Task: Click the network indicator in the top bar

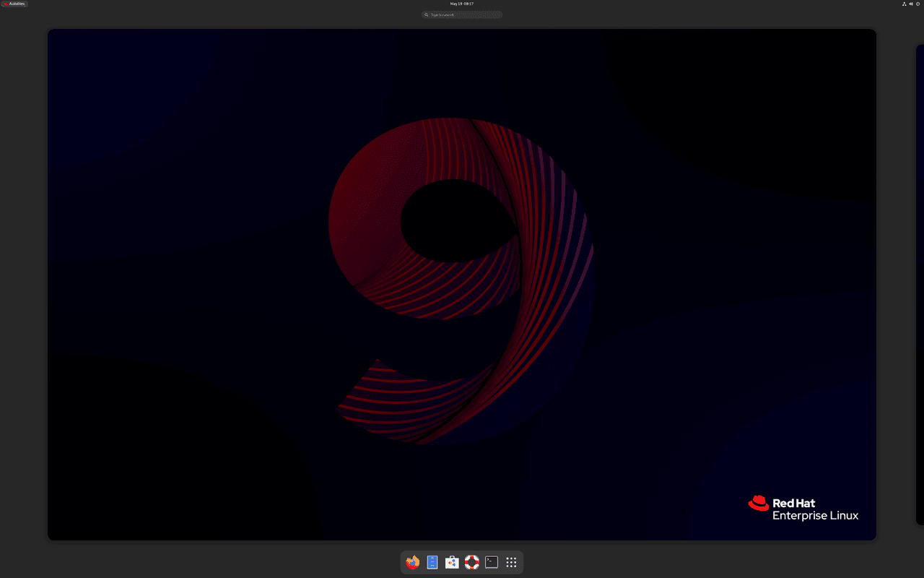Action: pos(903,4)
